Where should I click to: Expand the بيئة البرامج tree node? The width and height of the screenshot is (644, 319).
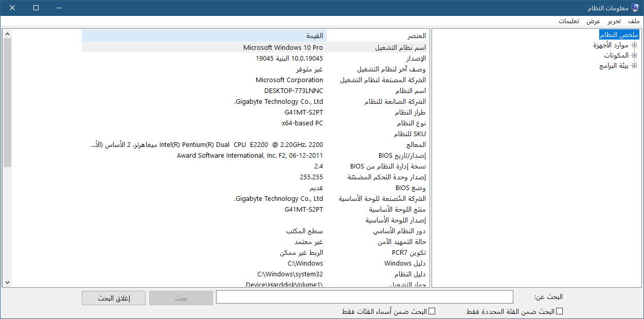click(x=634, y=66)
